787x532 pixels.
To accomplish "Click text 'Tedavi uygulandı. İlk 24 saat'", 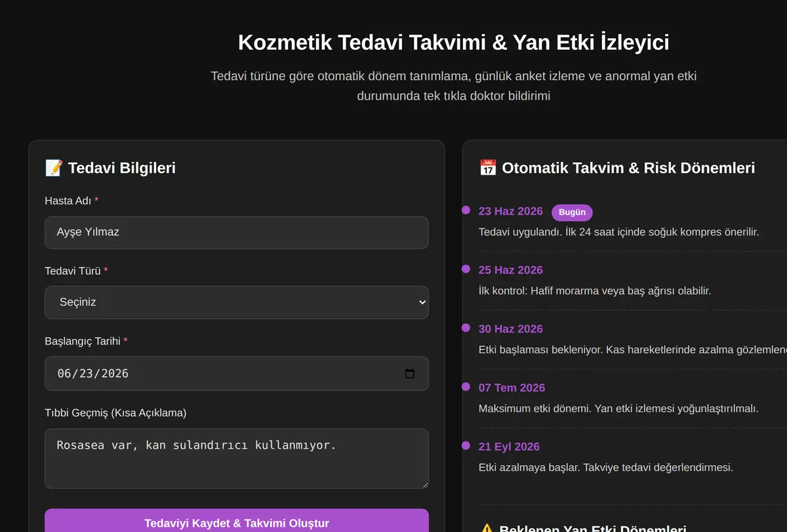I will point(618,232).
